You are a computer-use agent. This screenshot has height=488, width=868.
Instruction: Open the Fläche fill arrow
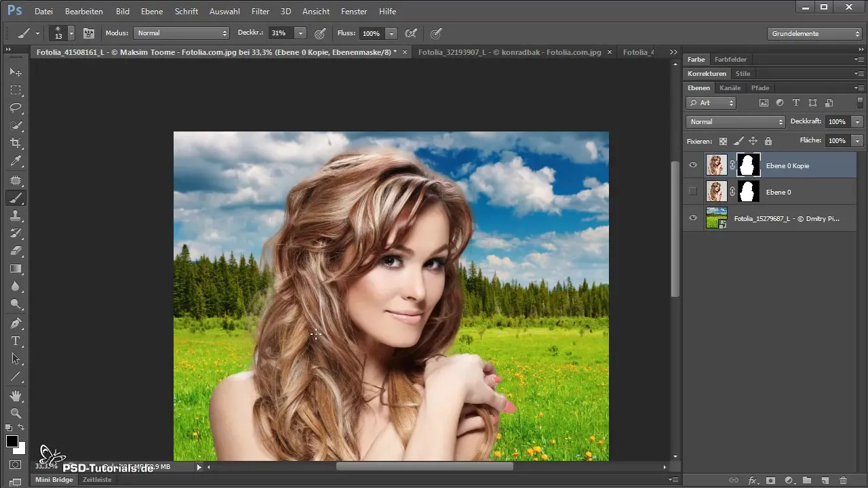click(x=858, y=141)
